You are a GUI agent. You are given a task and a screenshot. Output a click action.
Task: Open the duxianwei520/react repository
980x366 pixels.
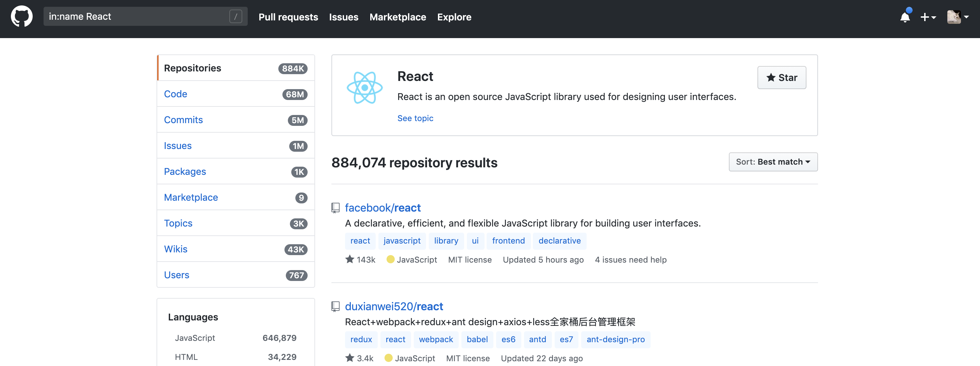[394, 306]
